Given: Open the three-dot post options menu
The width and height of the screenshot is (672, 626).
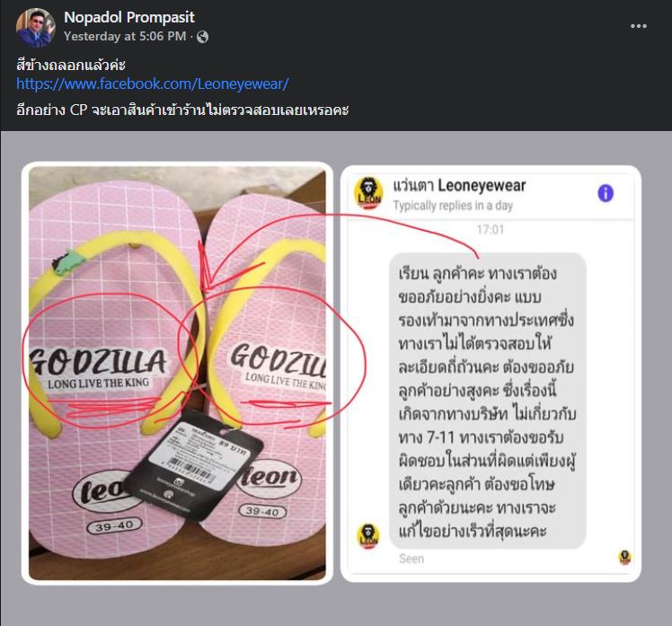Looking at the screenshot, I should [x=638, y=26].
